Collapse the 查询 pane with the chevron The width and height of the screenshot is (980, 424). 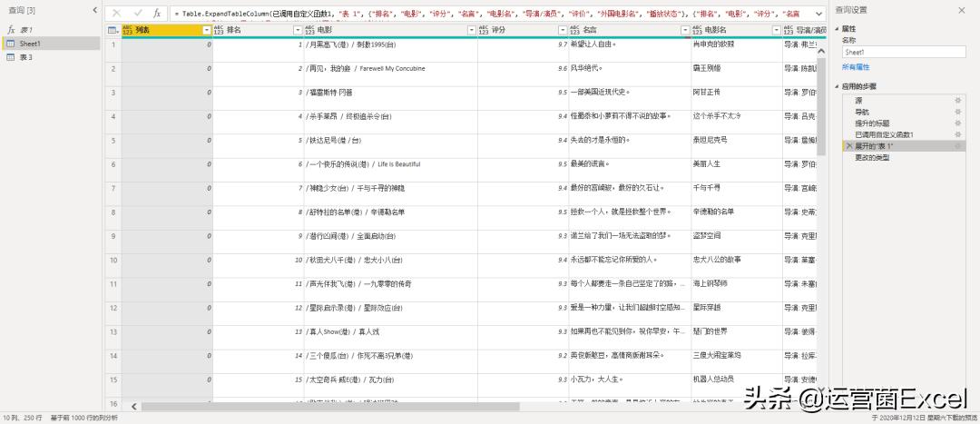tap(94, 10)
